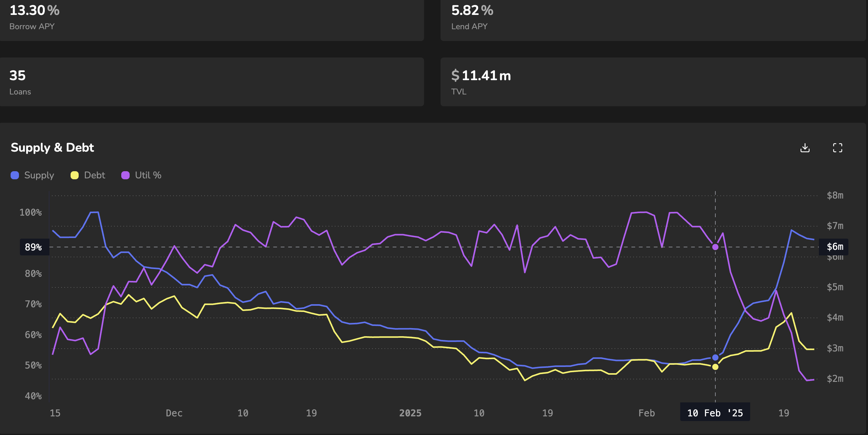
Task: Toggle the Debt series in legend
Action: (x=94, y=176)
